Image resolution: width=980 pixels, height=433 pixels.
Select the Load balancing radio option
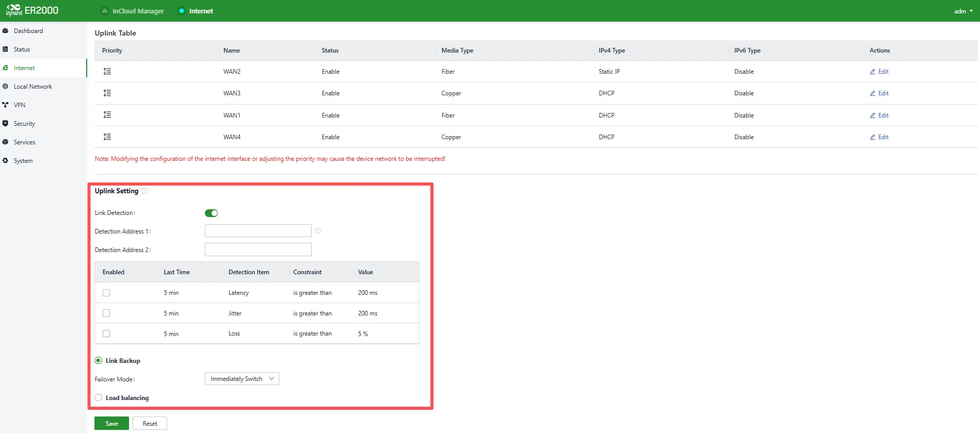point(99,397)
